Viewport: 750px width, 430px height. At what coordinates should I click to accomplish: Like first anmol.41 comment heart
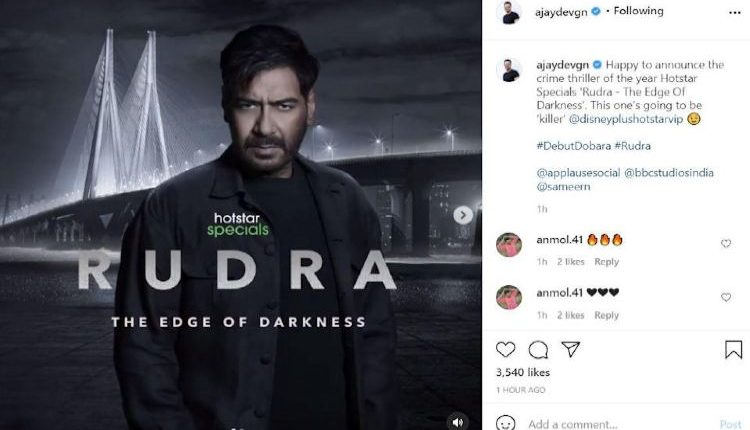[x=726, y=244]
